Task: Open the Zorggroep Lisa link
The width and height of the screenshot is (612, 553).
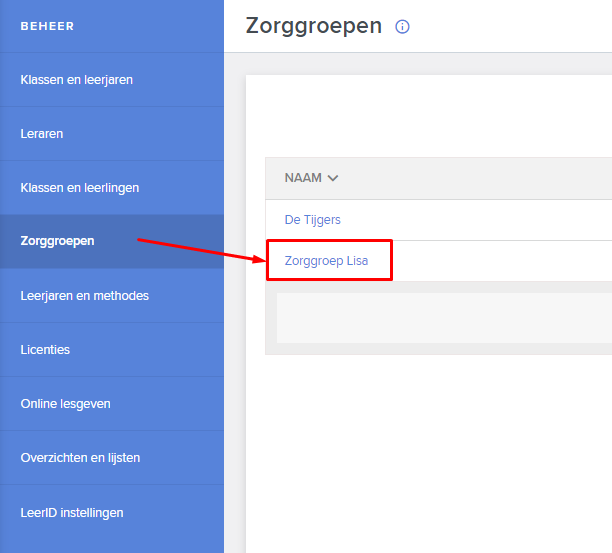Action: click(x=326, y=260)
